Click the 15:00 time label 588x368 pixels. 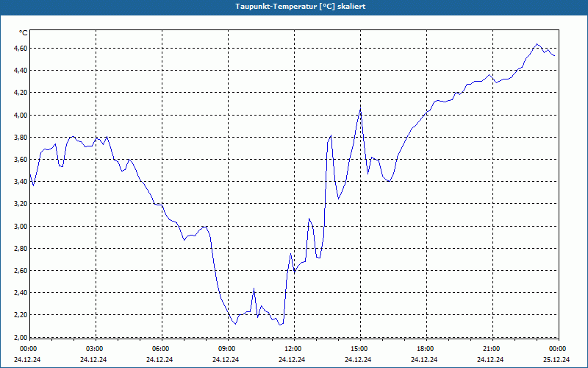(360, 349)
